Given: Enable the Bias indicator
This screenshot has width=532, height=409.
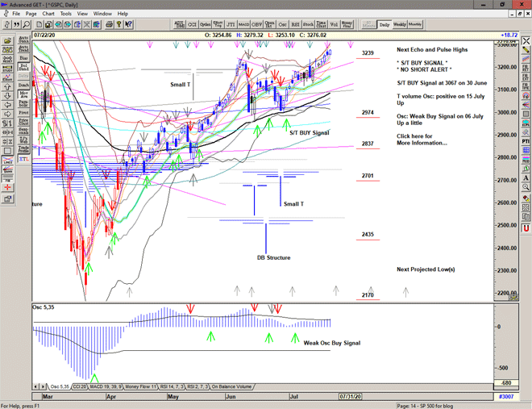Looking at the screenshot, I should 23,59.
